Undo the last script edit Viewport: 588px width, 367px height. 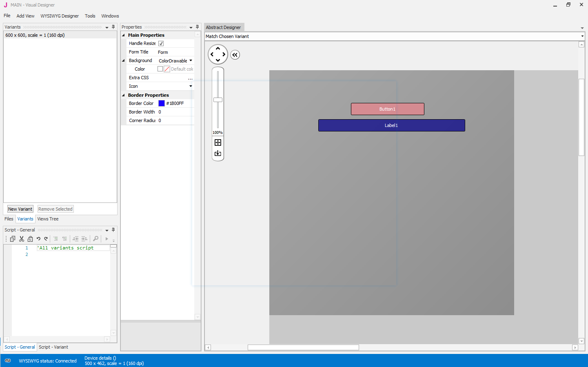point(38,239)
